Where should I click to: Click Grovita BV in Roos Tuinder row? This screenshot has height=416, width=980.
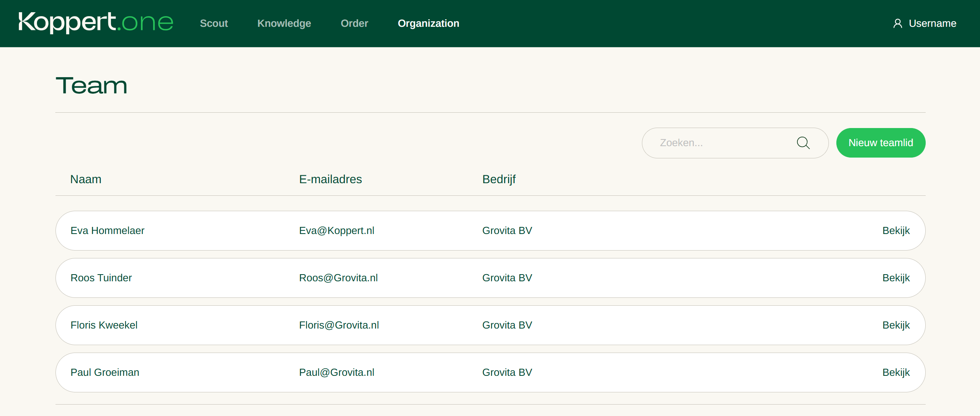click(507, 278)
